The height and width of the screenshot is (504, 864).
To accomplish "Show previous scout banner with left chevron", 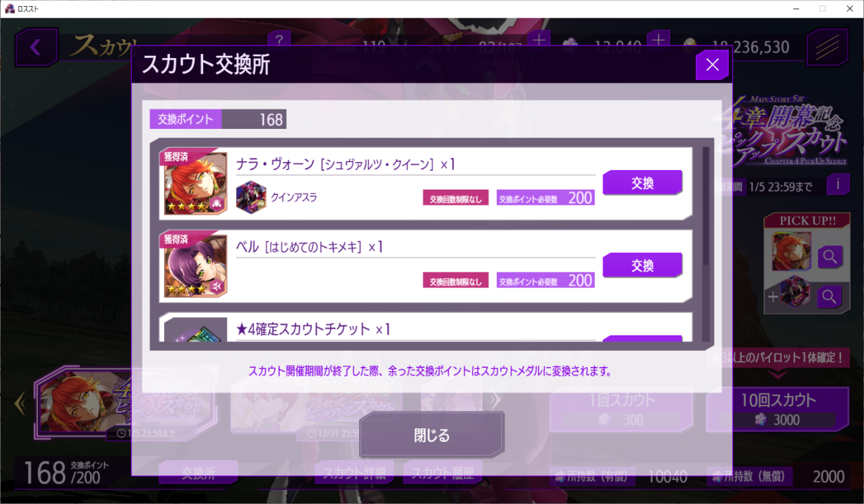I will coord(20,403).
